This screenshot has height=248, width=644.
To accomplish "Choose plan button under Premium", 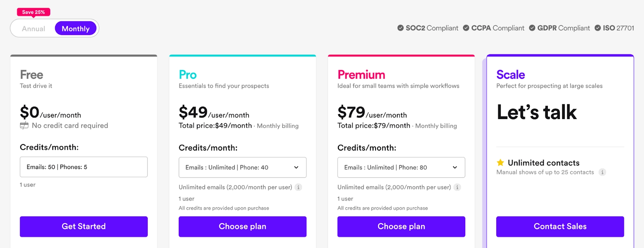I will click(x=401, y=227).
